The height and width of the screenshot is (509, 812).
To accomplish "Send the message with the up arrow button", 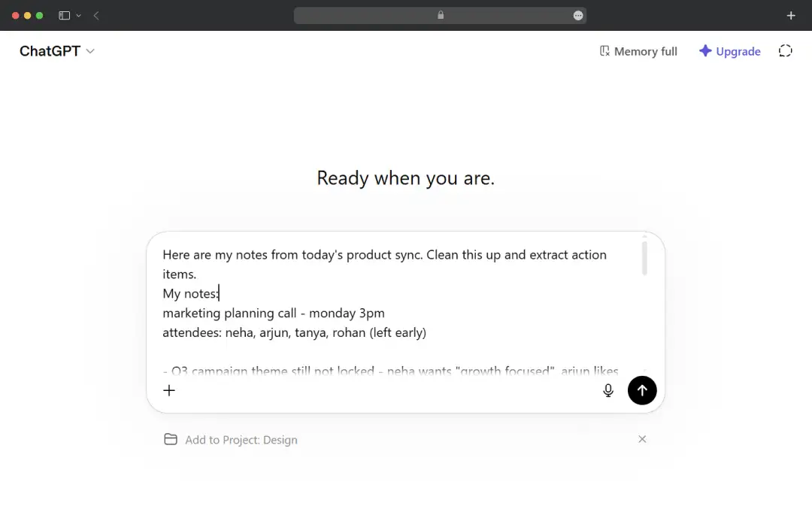I will click(x=642, y=390).
